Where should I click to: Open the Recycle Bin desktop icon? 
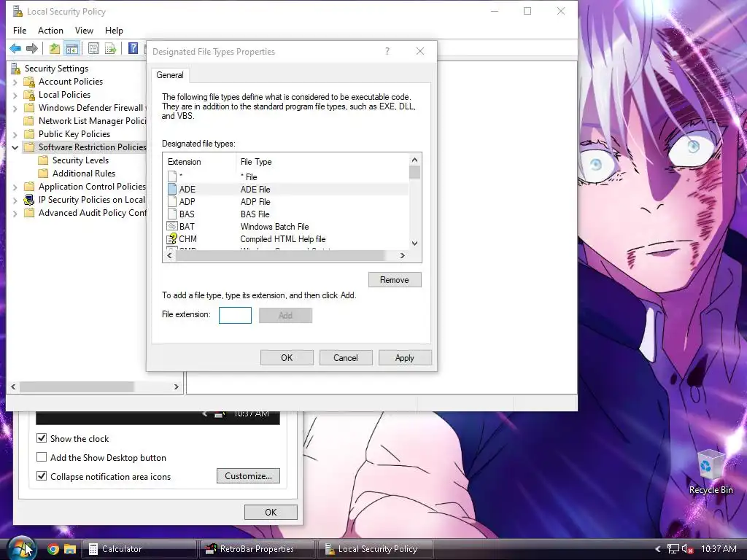point(711,472)
